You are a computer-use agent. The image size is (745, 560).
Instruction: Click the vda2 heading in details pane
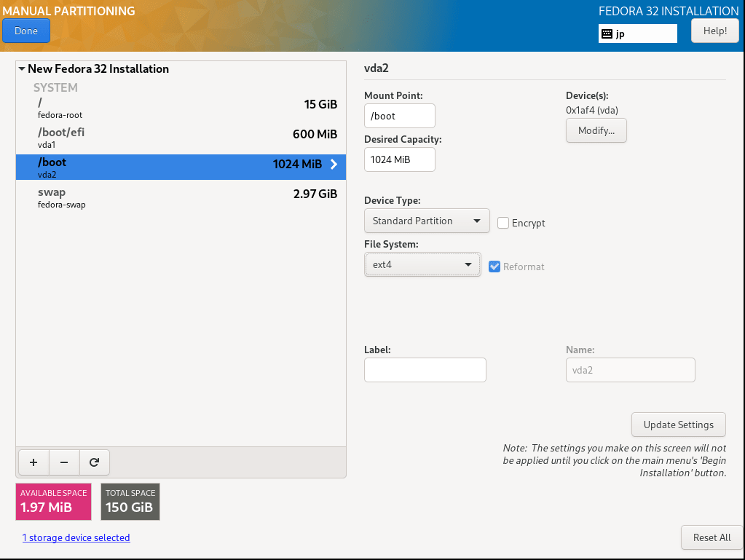[x=377, y=68]
